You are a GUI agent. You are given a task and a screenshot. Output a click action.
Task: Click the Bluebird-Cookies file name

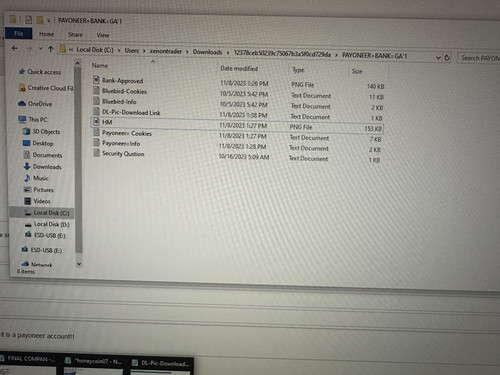[124, 91]
